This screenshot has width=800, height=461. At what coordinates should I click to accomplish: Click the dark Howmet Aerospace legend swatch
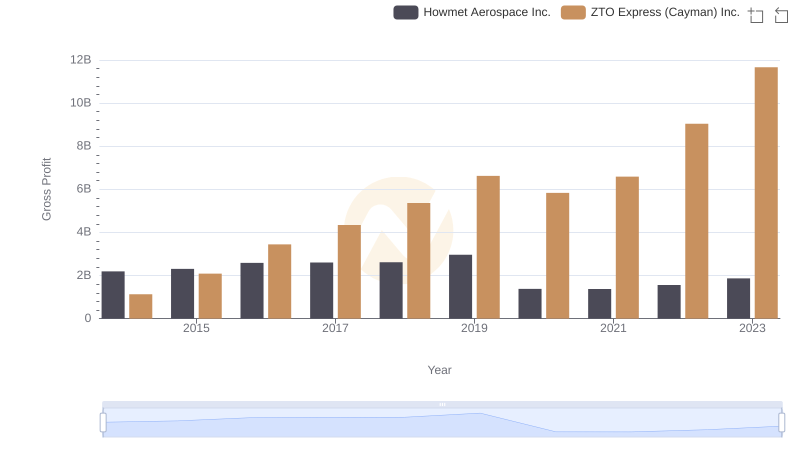tap(406, 12)
